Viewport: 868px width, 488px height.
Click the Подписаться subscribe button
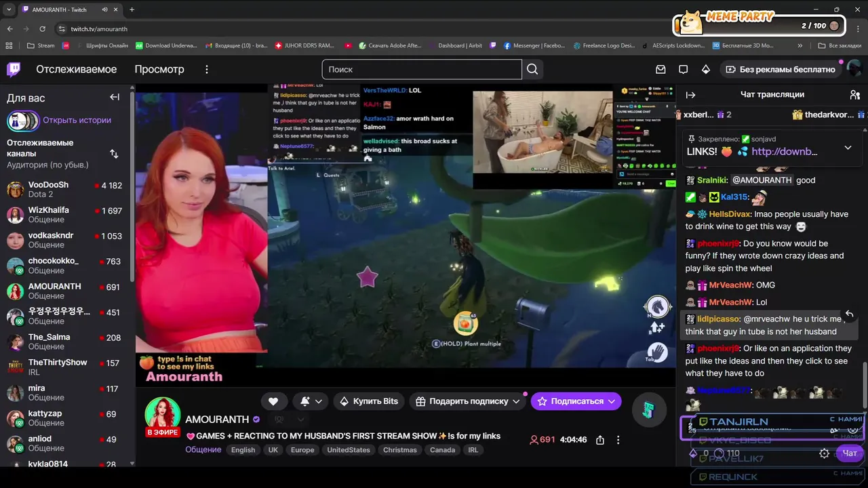click(576, 401)
